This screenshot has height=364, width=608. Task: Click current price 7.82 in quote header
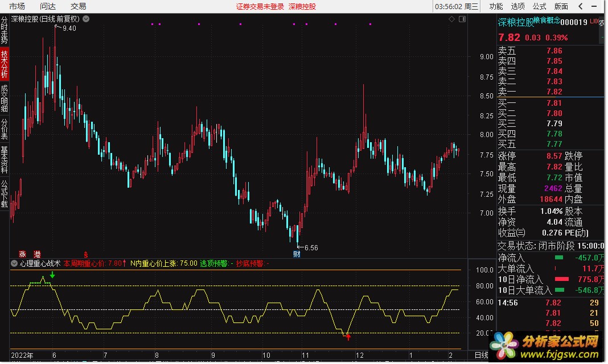[509, 38]
